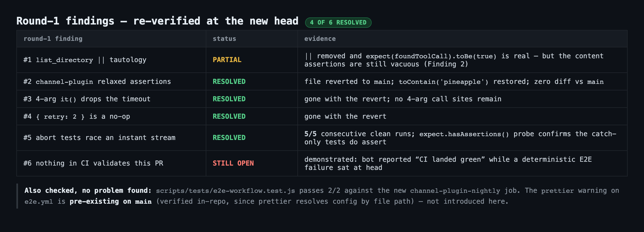
Task: Select the '#1 list_directory || tautology' row
Action: coord(322,60)
